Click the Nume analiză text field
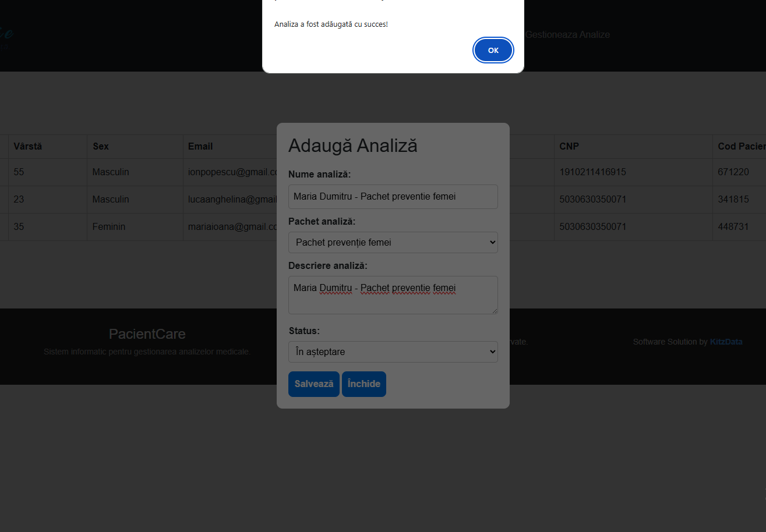 tap(393, 197)
